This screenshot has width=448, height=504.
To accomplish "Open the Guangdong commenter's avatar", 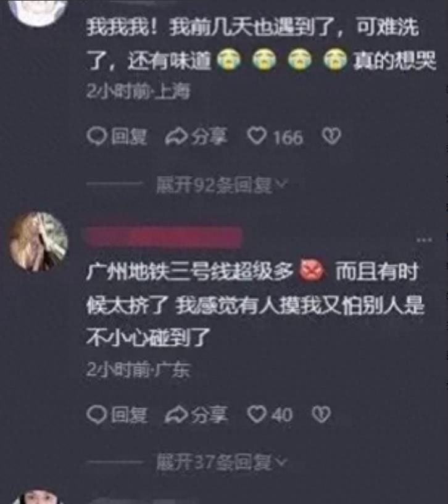I will 39,241.
